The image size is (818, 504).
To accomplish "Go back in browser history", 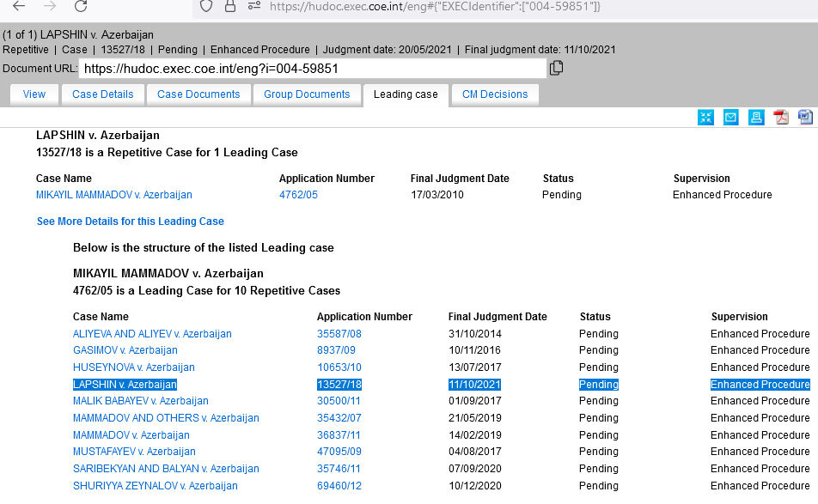I will click(19, 6).
